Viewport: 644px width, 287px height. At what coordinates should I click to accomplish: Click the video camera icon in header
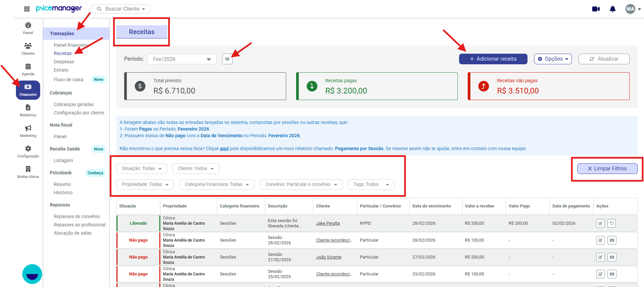[x=596, y=9]
